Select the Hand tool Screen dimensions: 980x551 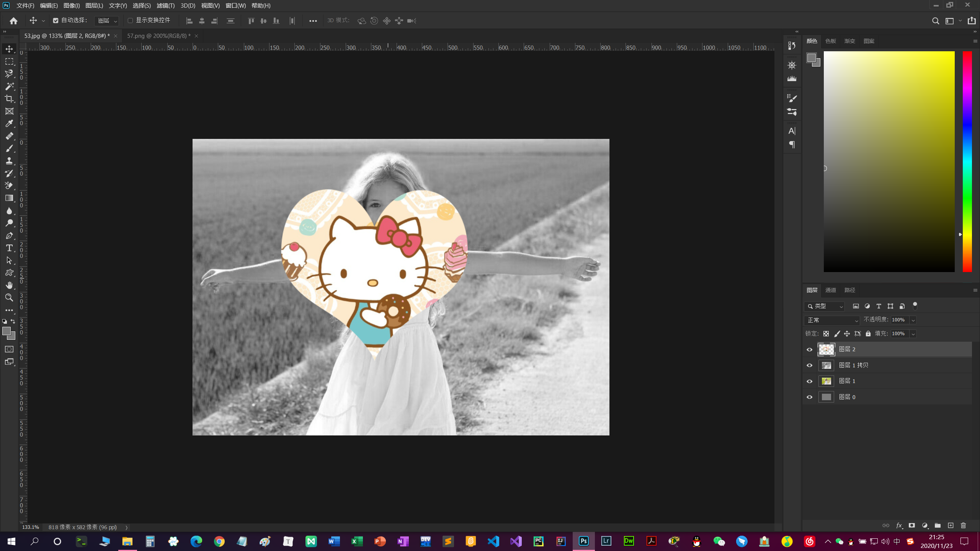tap(9, 285)
